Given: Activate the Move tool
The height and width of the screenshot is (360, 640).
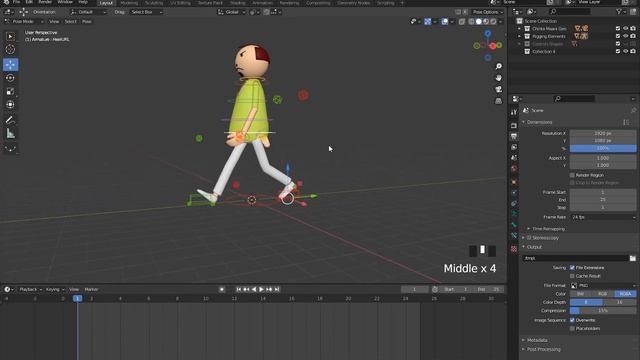Looking at the screenshot, I should (x=10, y=64).
